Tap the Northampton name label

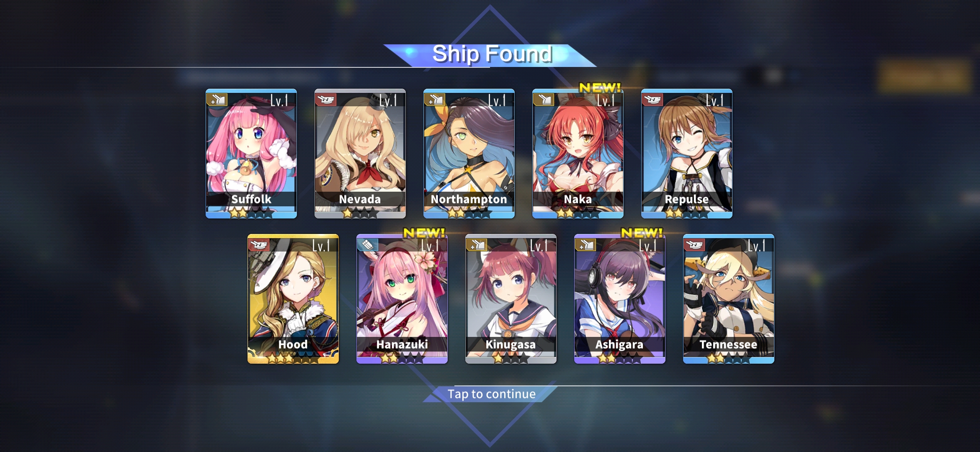tap(469, 199)
